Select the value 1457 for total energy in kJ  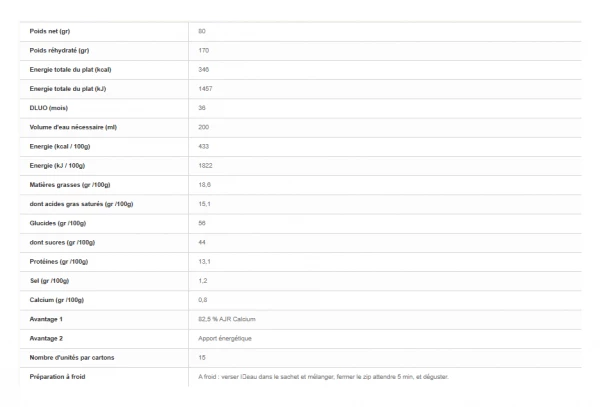point(209,89)
